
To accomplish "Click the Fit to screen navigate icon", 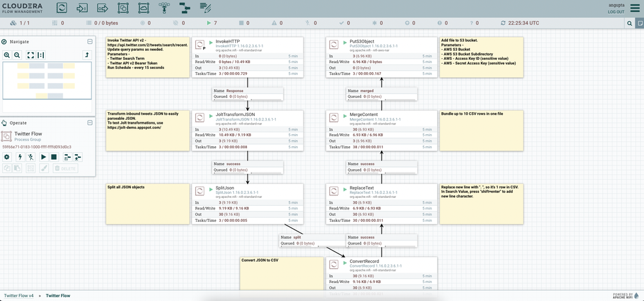I will (31, 55).
